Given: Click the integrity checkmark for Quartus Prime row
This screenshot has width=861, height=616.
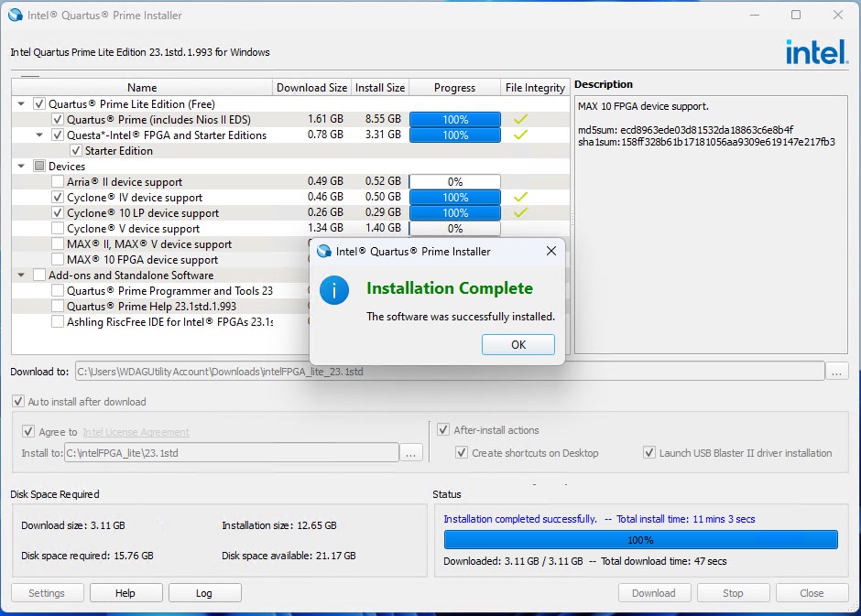Looking at the screenshot, I should coord(520,119).
